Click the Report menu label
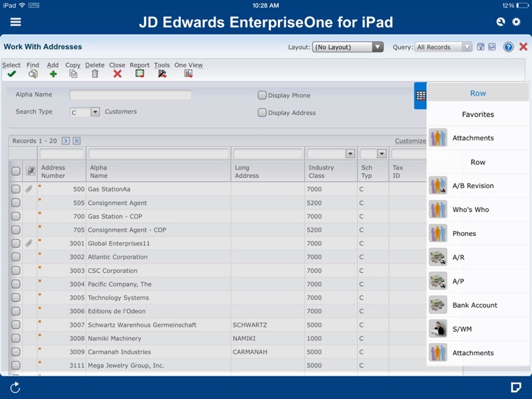 (x=140, y=65)
